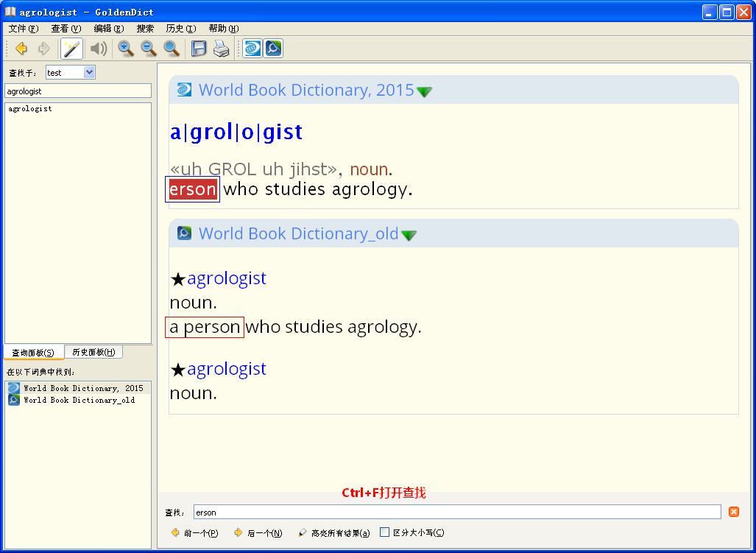Maximize the GoldenDict window
This screenshot has width=756, height=553.
pyautogui.click(x=727, y=12)
